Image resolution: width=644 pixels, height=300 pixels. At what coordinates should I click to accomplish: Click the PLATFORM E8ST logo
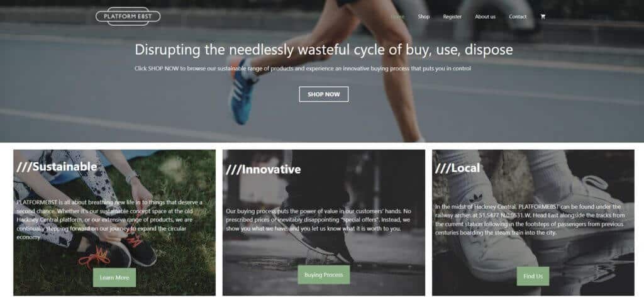128,16
